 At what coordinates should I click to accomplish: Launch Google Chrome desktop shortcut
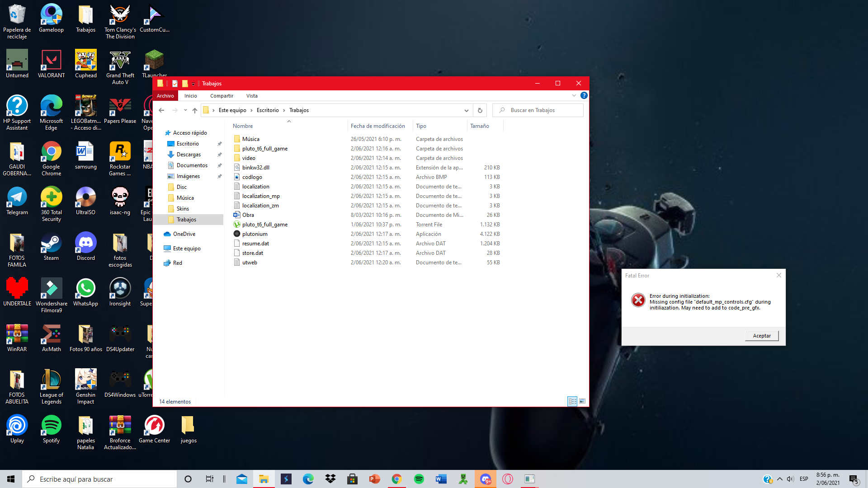(x=51, y=159)
